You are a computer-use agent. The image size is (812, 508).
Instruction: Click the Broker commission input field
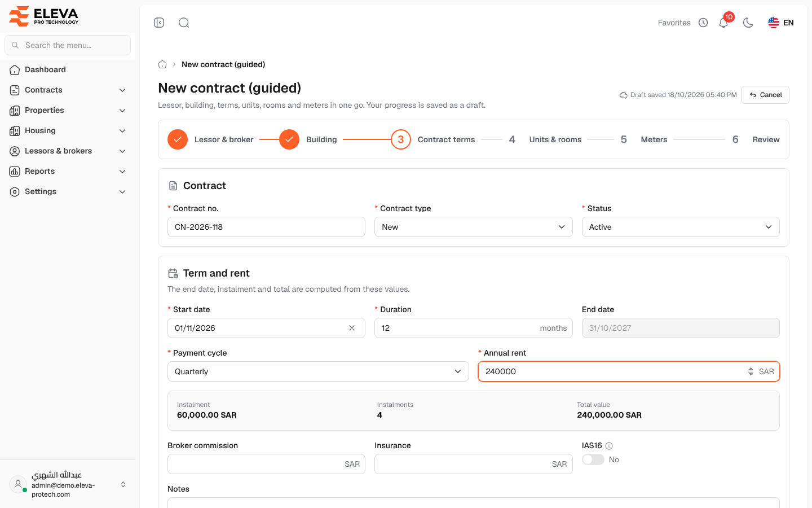click(x=266, y=464)
